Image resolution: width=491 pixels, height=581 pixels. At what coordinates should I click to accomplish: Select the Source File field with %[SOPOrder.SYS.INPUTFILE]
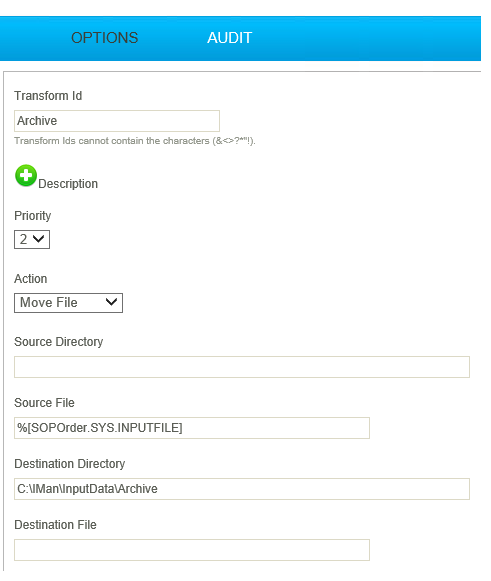[x=192, y=428]
